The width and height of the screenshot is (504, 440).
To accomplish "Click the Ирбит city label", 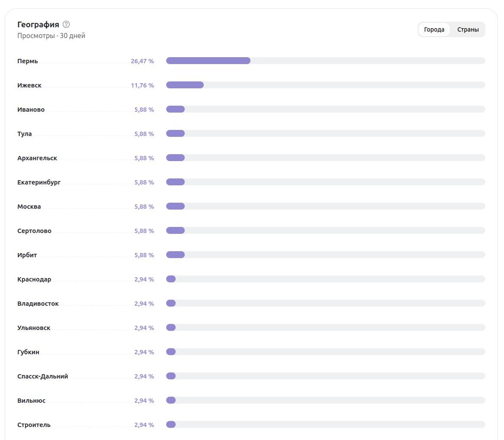I will coord(27,255).
